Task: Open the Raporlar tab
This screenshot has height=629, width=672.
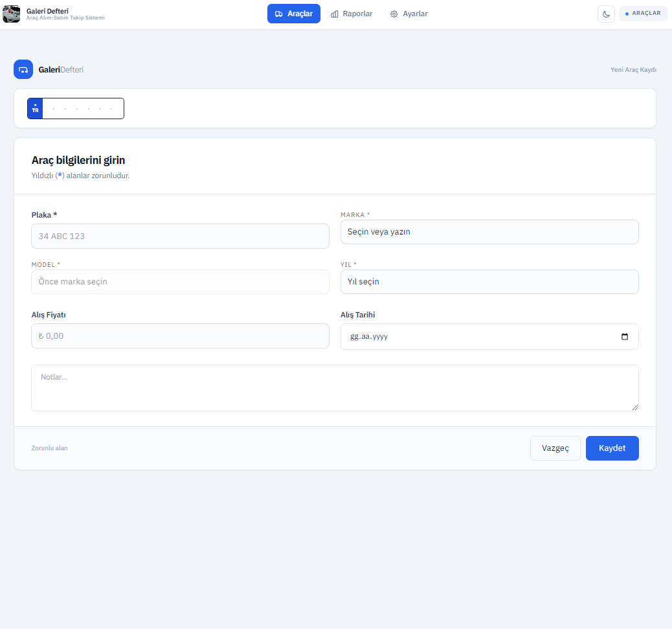Action: click(352, 14)
